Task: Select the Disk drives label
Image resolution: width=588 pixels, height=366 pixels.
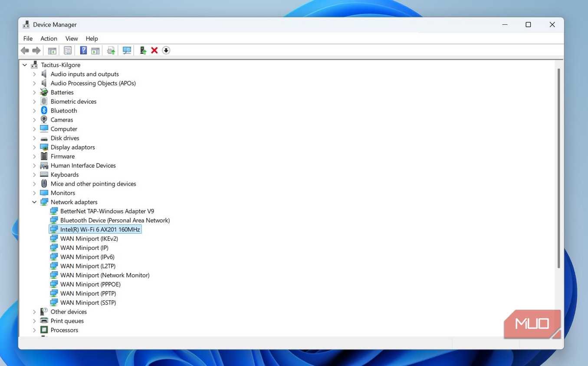Action: [x=65, y=138]
